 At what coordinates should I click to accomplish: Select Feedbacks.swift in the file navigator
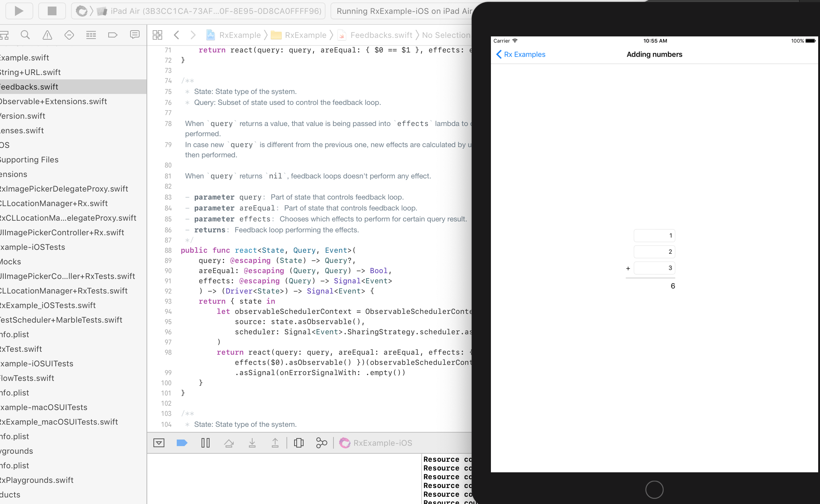point(73,87)
